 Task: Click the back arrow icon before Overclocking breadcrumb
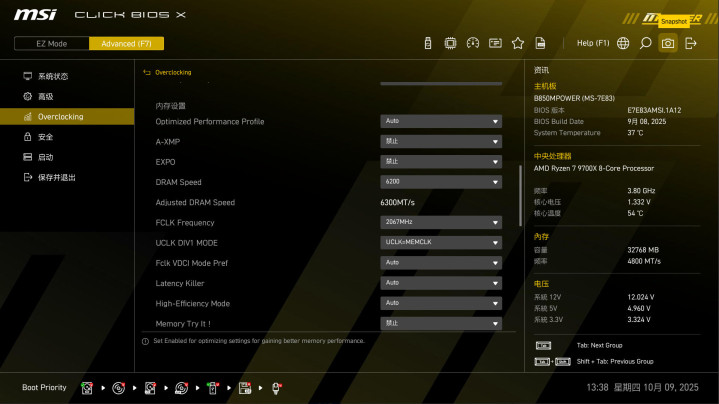[147, 72]
